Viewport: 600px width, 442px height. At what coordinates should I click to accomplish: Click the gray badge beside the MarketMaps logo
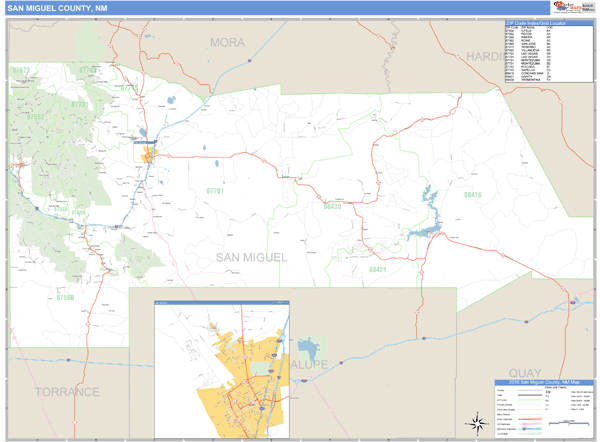588,8
